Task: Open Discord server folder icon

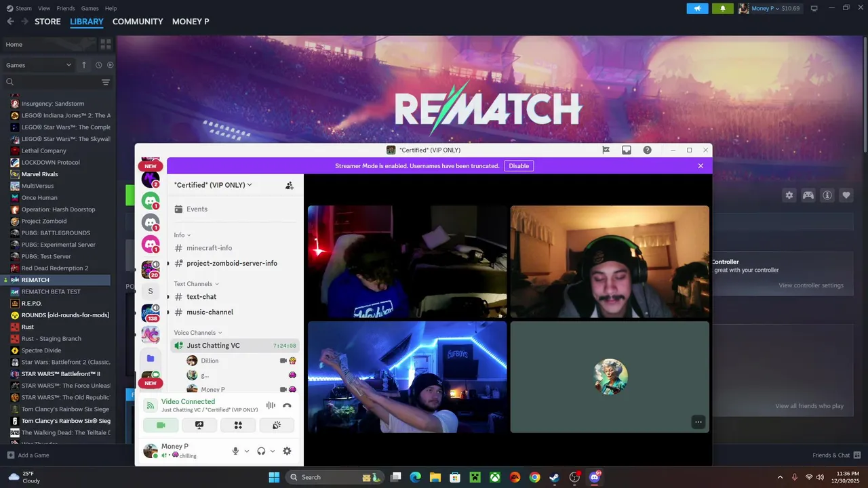Action: click(x=151, y=358)
